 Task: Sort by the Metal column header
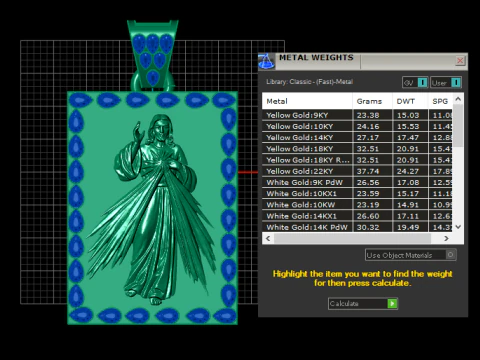(307, 101)
